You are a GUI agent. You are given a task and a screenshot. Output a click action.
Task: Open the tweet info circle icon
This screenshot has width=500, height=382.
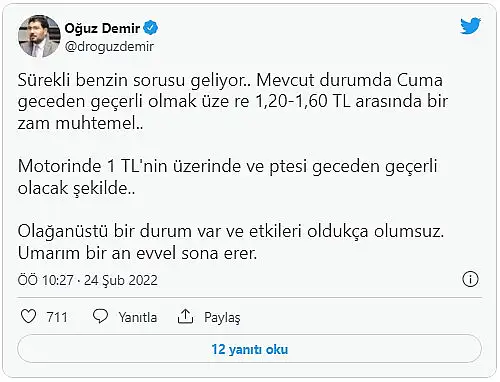[x=470, y=279]
